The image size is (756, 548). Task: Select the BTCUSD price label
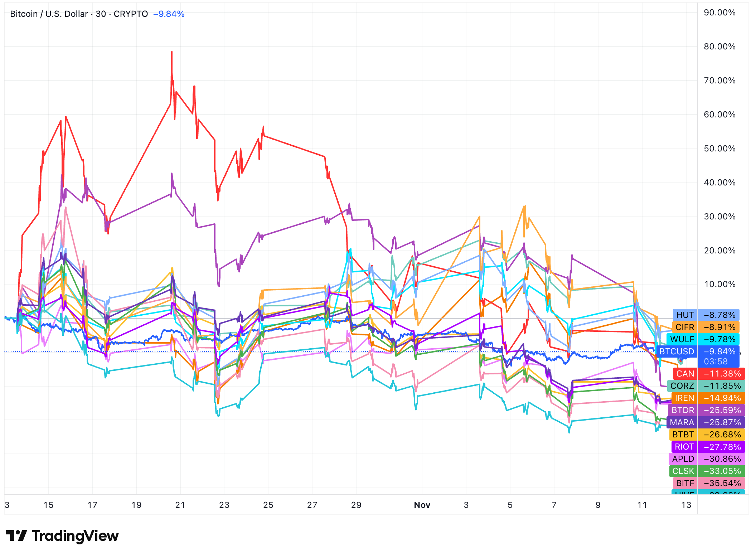point(676,351)
